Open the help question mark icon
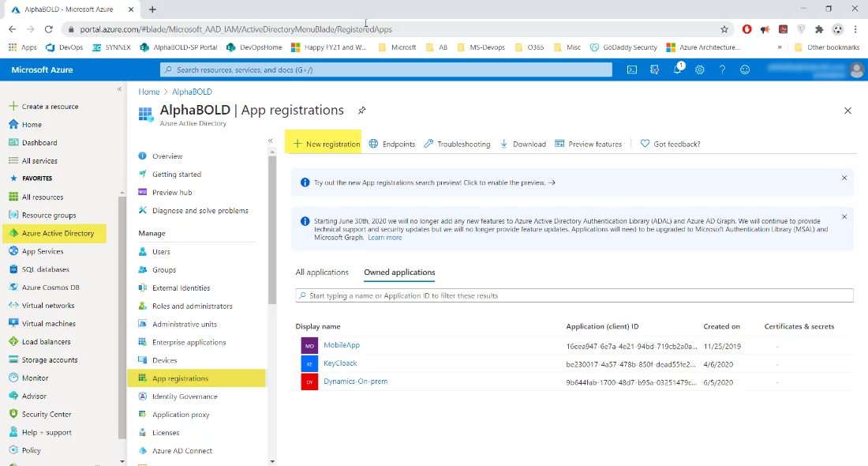868x466 pixels. point(722,70)
